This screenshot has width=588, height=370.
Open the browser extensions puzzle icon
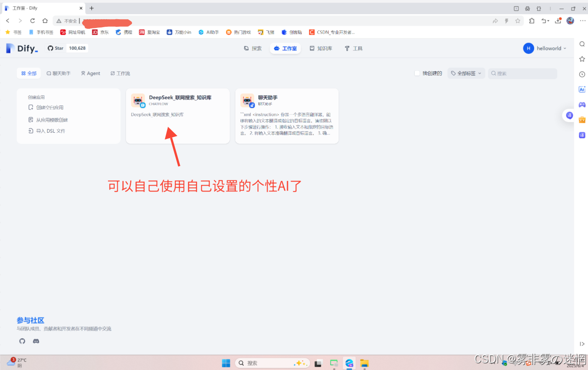[532, 21]
